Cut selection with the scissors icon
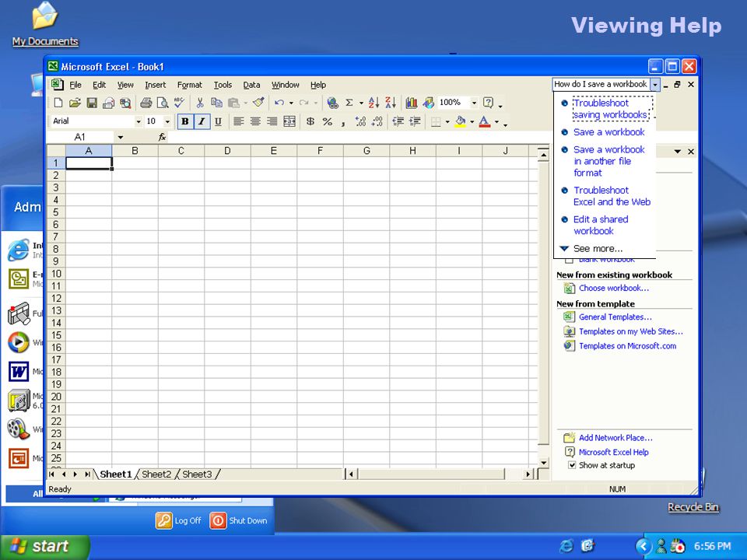The width and height of the screenshot is (747, 560). pyautogui.click(x=200, y=103)
